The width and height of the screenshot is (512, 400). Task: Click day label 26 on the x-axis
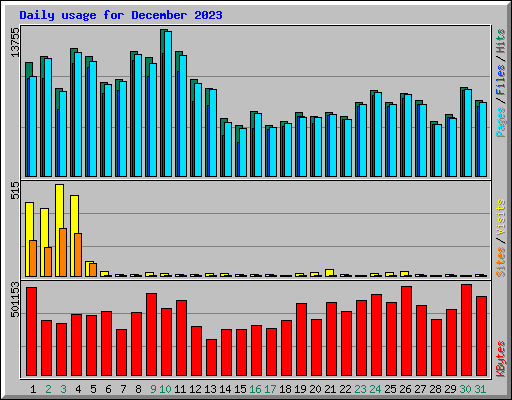tap(405, 389)
